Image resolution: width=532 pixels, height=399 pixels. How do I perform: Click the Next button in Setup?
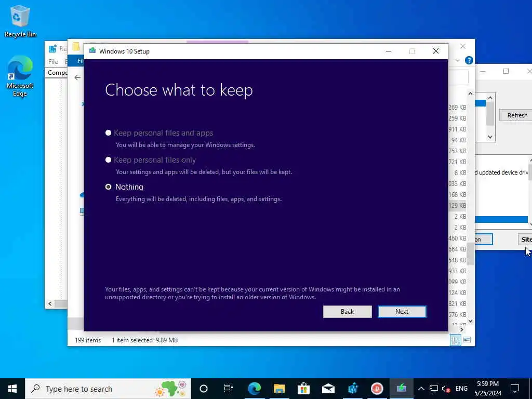point(402,312)
